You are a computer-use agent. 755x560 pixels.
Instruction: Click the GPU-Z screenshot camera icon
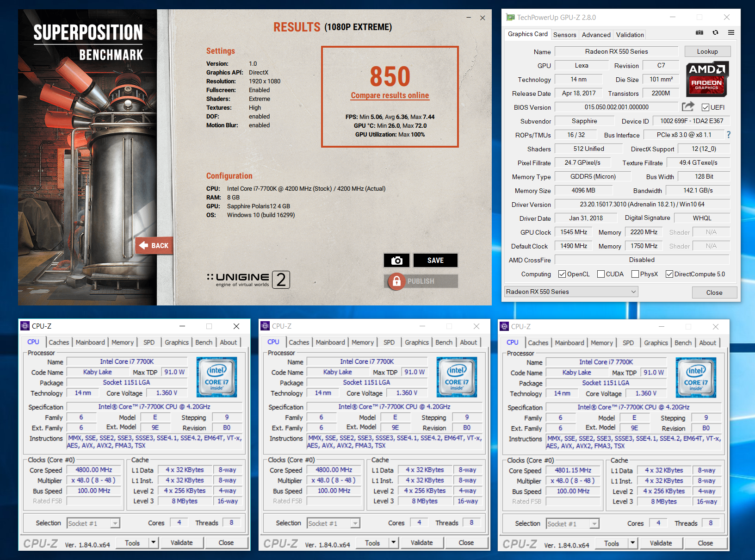click(x=699, y=32)
